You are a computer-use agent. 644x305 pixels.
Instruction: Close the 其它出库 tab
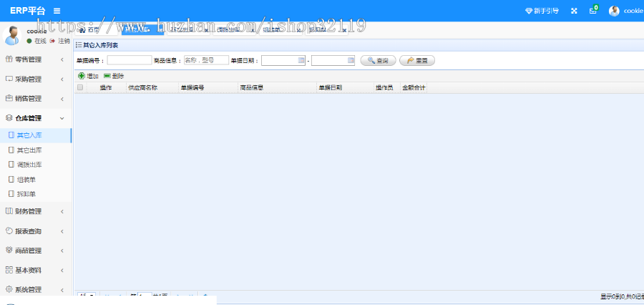(x=206, y=30)
